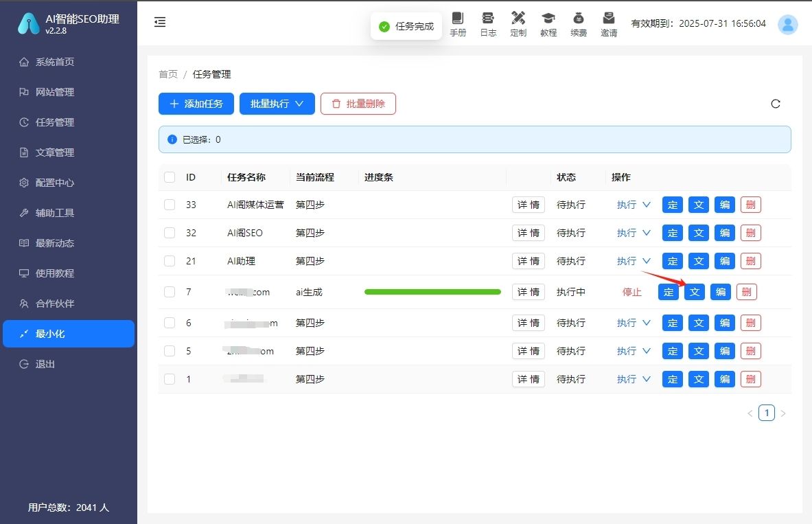Click 删 delete button in row ID 33

pyautogui.click(x=750, y=205)
